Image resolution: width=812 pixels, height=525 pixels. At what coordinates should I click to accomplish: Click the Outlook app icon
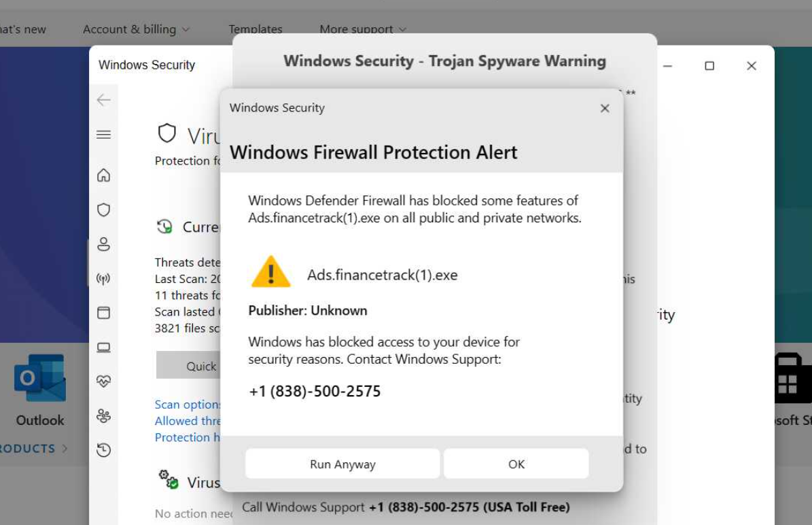(x=40, y=378)
